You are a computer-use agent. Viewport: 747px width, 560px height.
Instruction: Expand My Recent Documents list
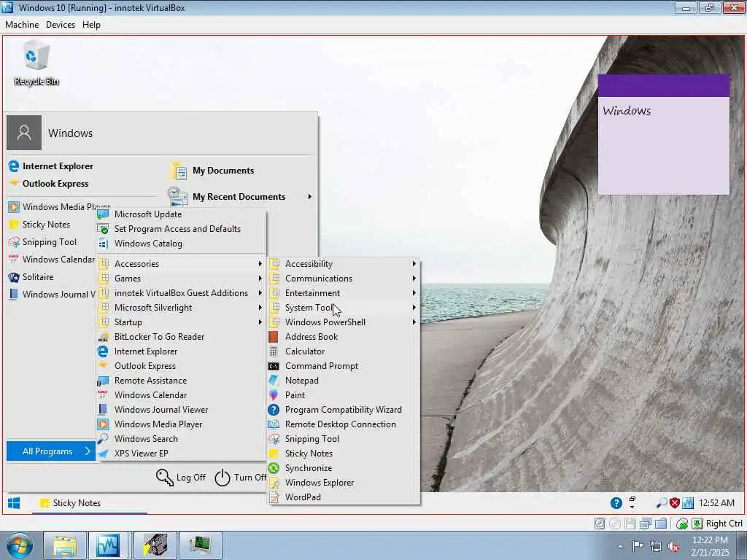[x=241, y=196]
